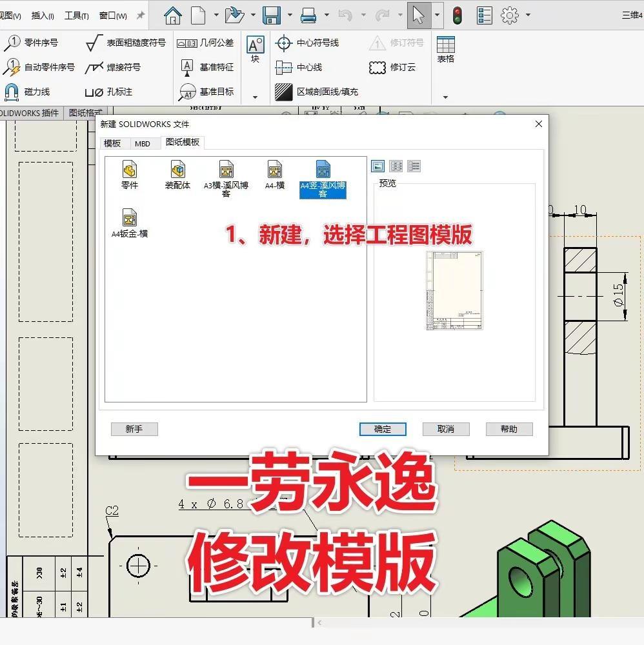The height and width of the screenshot is (645, 644).
Task: Click the Undo arrow icon
Action: click(x=345, y=15)
